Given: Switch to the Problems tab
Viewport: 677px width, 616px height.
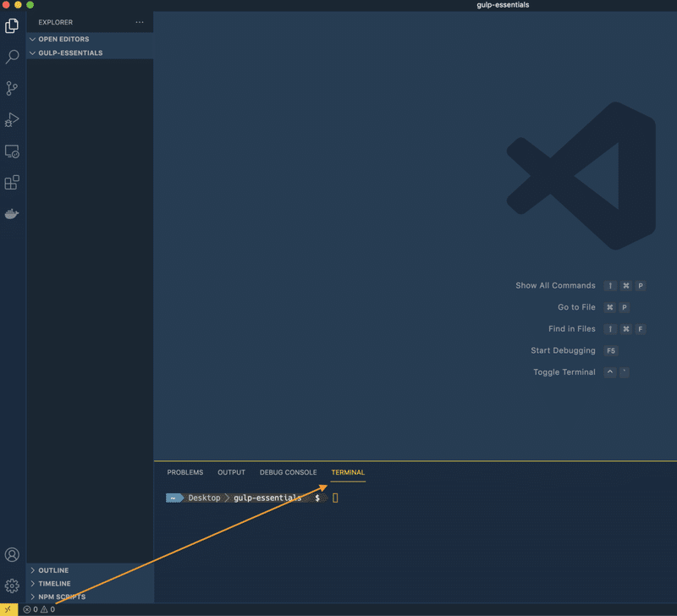Looking at the screenshot, I should click(184, 472).
